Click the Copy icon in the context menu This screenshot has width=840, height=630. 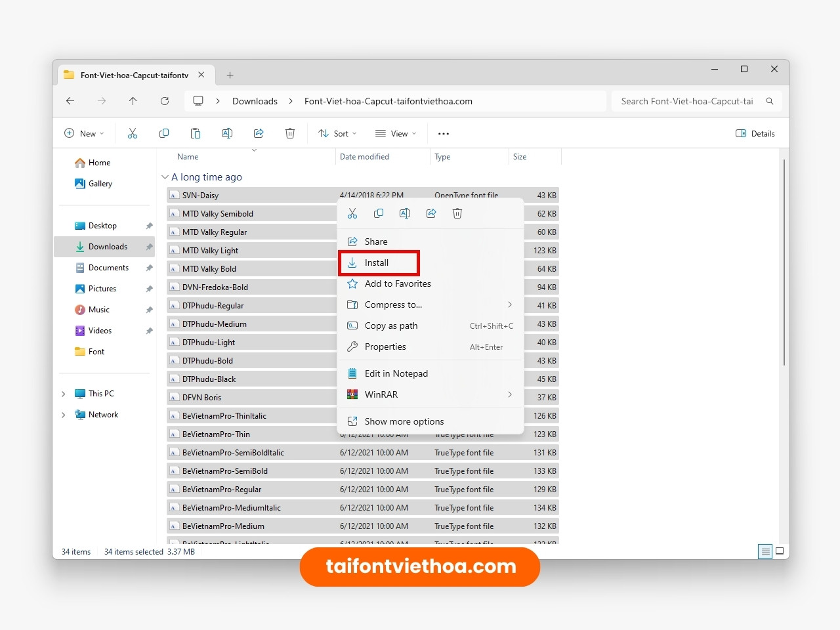click(x=379, y=213)
